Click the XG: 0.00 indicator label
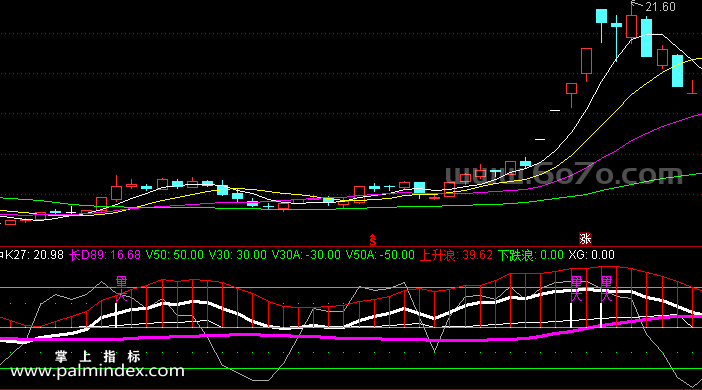Viewport: 702px width, 390px height. (x=591, y=255)
